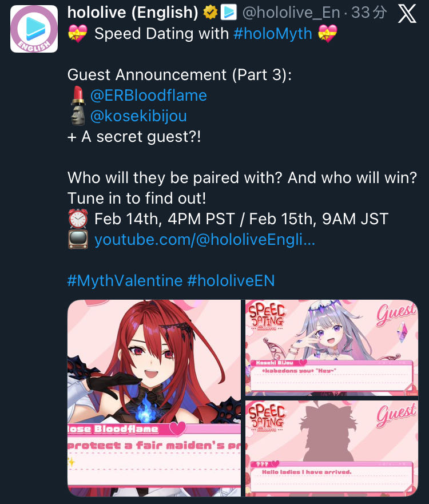Click the television emoji
This screenshot has width=429, height=504.
coord(78,240)
